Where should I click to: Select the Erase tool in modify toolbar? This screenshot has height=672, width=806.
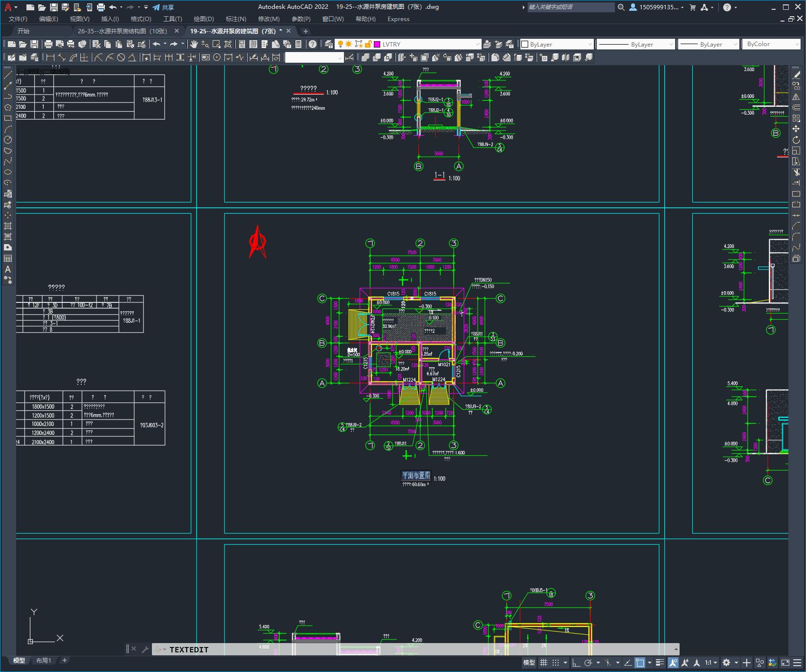pyautogui.click(x=796, y=75)
